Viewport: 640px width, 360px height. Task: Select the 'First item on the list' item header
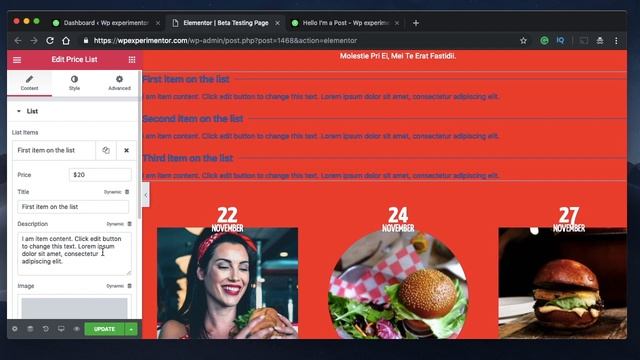click(x=54, y=150)
